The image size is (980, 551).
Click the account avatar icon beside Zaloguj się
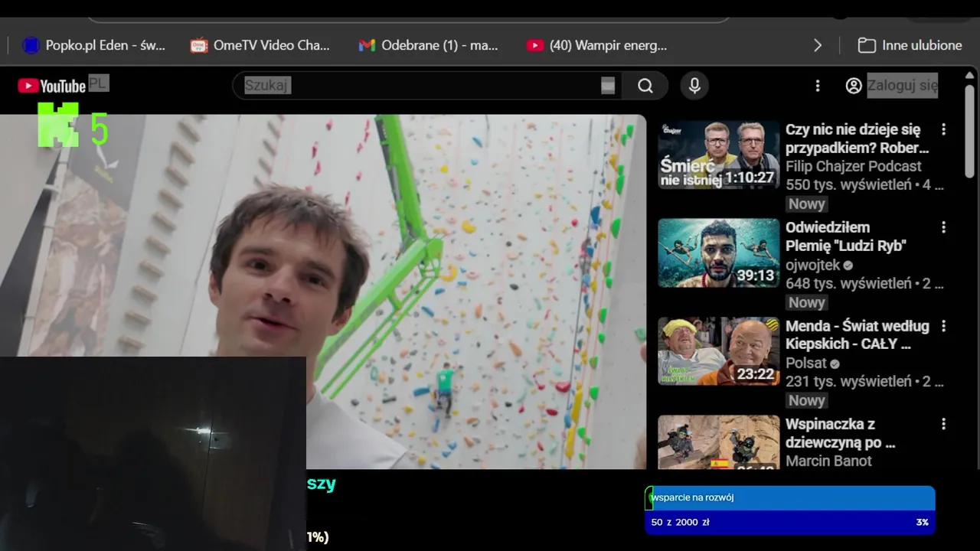coord(854,86)
